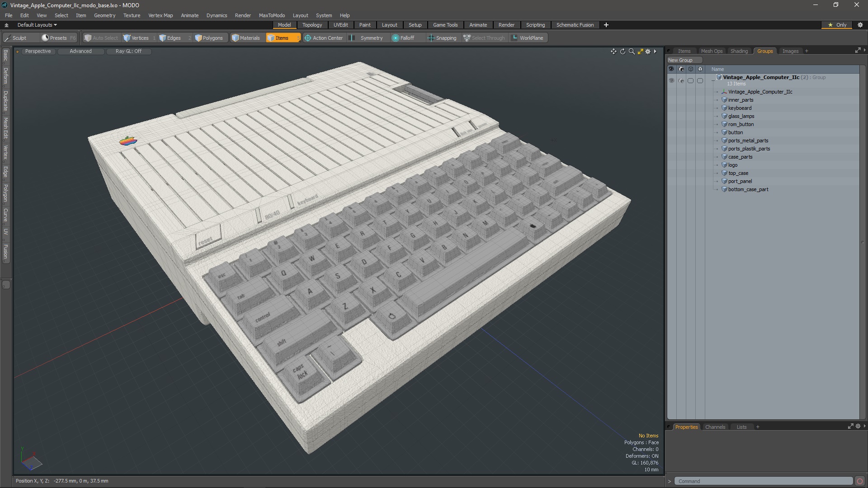Add a new panel tab after Images
The height and width of the screenshot is (488, 868).
[807, 51]
